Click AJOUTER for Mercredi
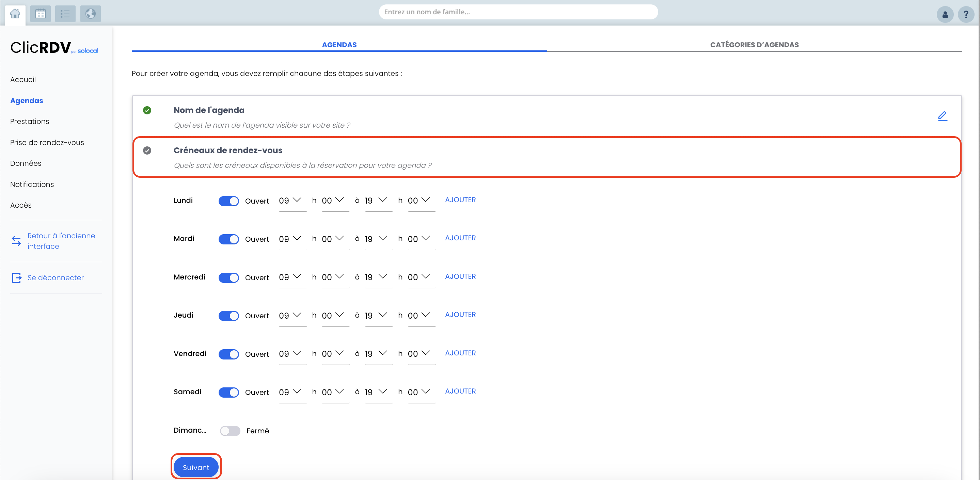 point(460,276)
